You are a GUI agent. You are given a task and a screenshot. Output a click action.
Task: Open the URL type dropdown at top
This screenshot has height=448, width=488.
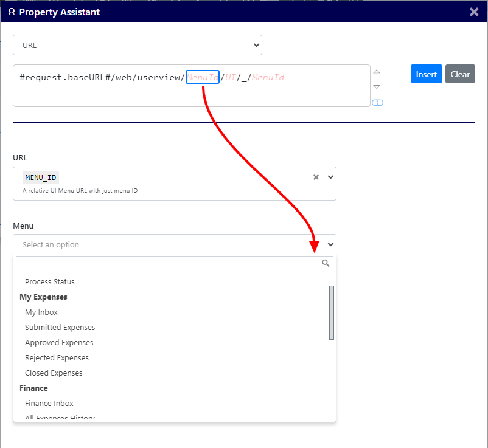pyautogui.click(x=138, y=45)
